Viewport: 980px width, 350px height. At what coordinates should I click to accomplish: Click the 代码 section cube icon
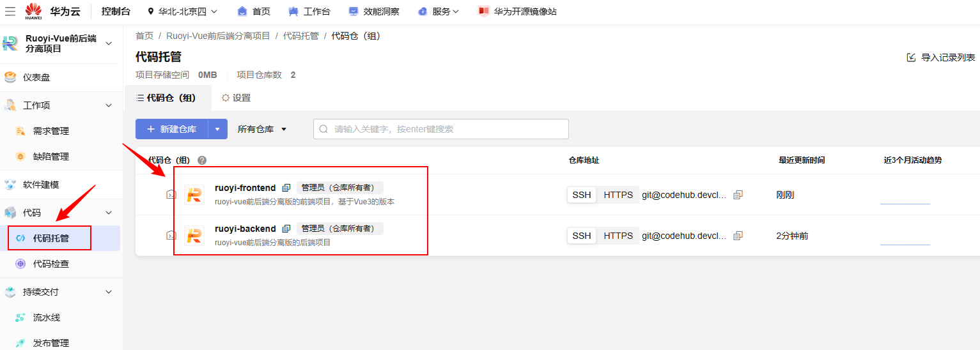pyautogui.click(x=10, y=213)
